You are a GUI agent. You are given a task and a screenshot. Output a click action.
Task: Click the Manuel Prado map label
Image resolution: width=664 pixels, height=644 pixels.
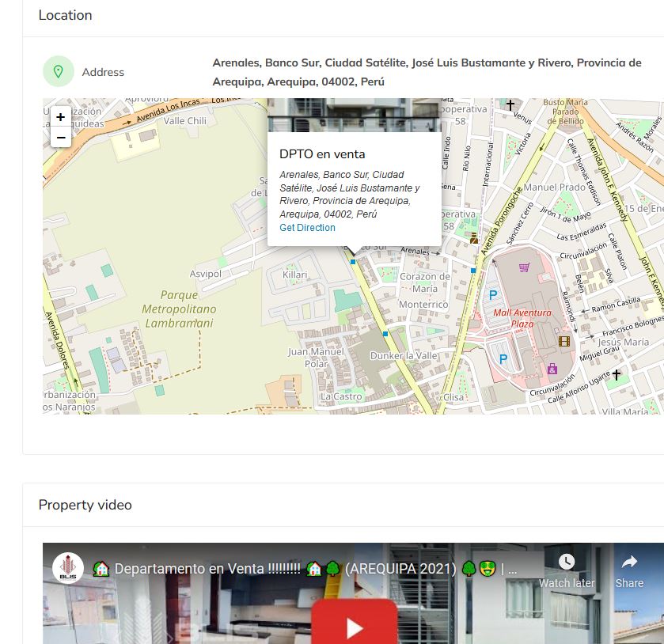point(554,188)
